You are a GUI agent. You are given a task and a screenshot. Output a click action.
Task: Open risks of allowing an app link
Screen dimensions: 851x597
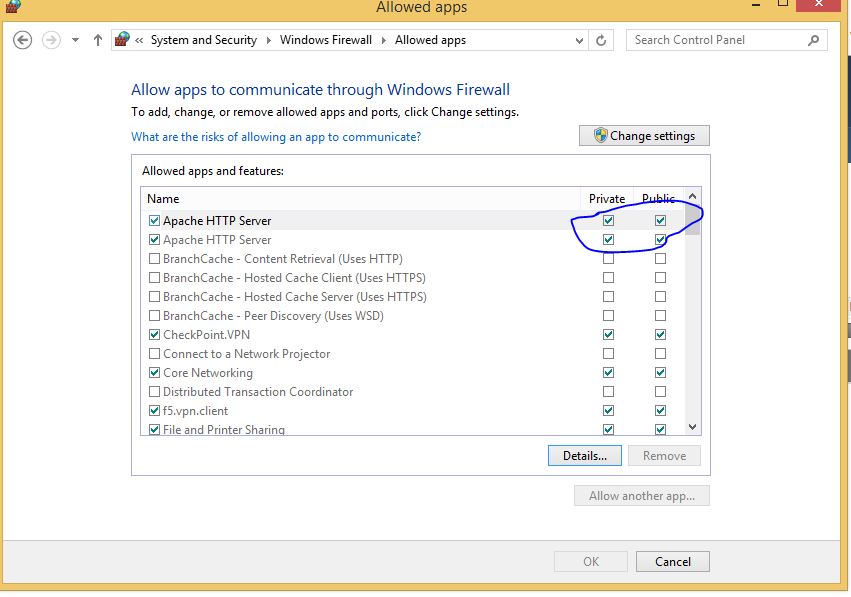[x=276, y=137]
